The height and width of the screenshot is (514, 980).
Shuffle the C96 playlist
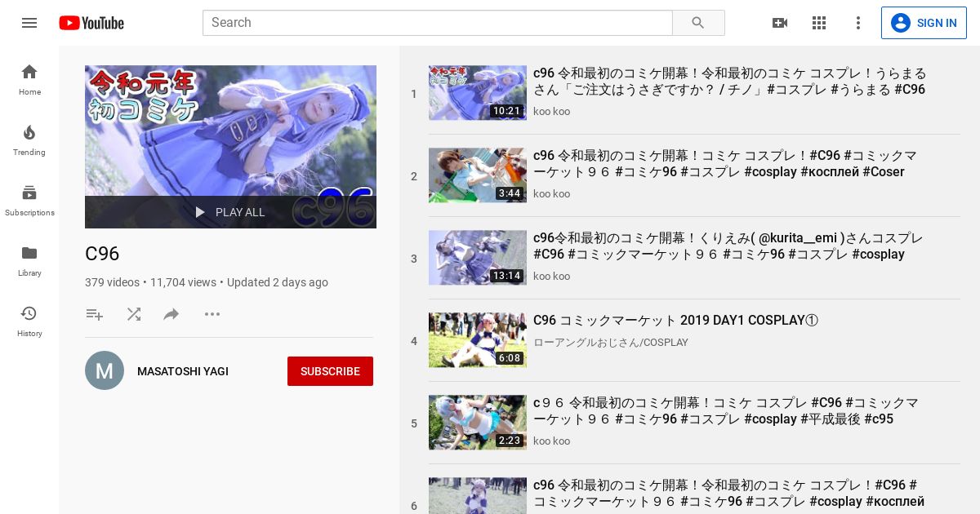tap(134, 314)
